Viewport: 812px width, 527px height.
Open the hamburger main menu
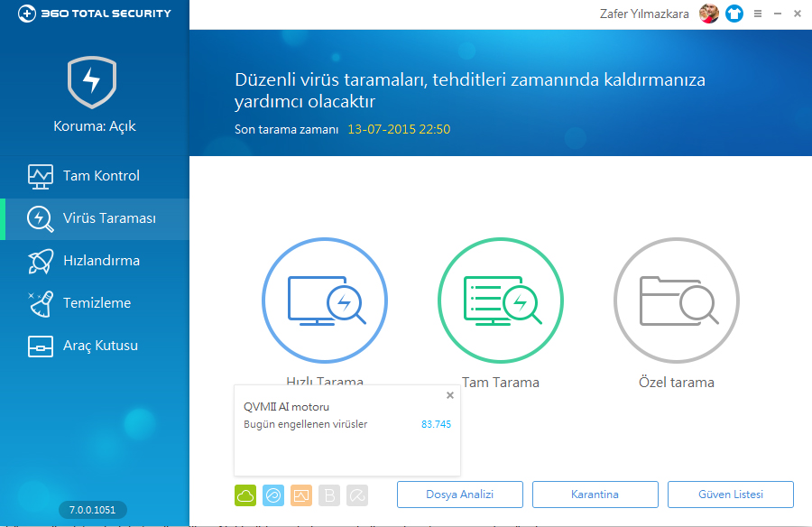pyautogui.click(x=758, y=14)
